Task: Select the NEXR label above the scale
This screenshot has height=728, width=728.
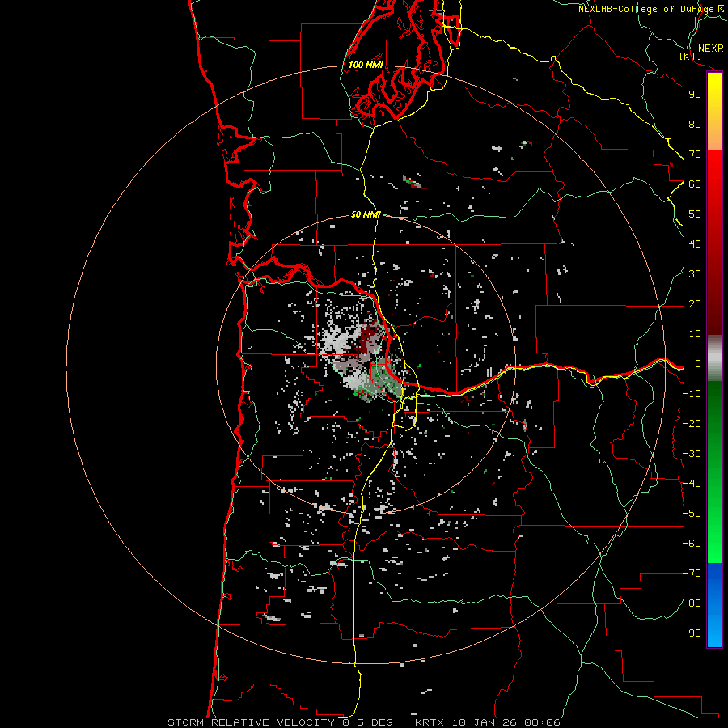Action: tap(710, 49)
